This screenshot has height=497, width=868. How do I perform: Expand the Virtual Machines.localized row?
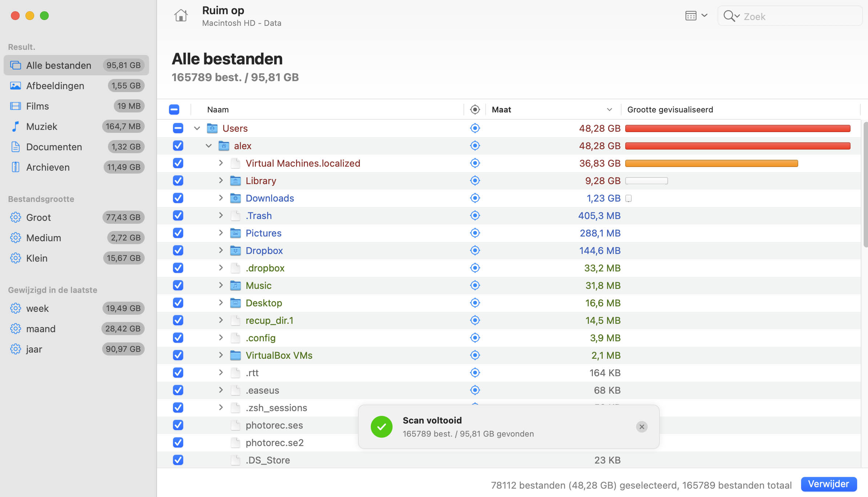(x=220, y=163)
